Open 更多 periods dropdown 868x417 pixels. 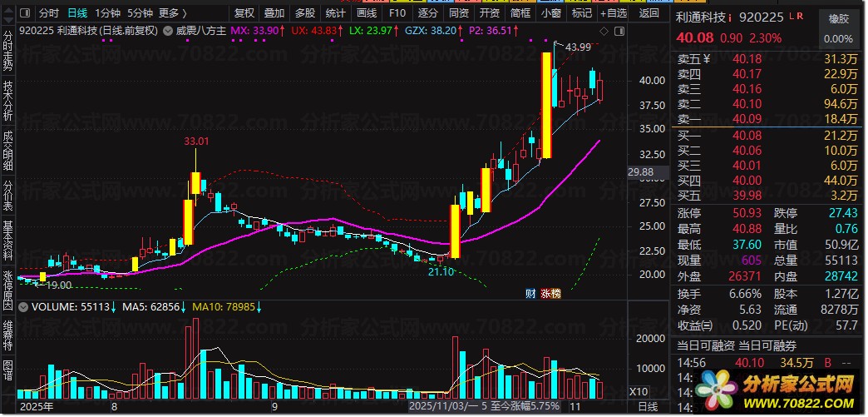(x=173, y=12)
